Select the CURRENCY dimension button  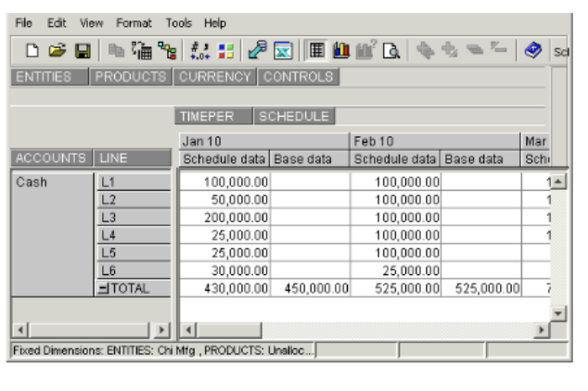[x=215, y=77]
